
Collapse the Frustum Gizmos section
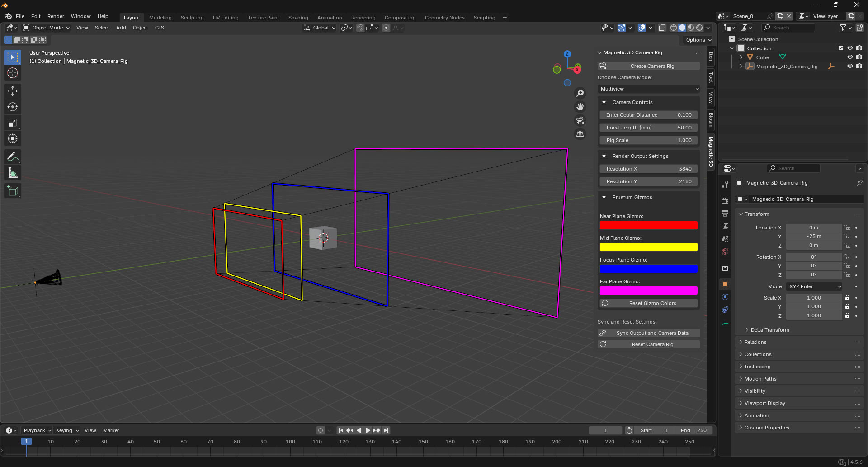[604, 197]
